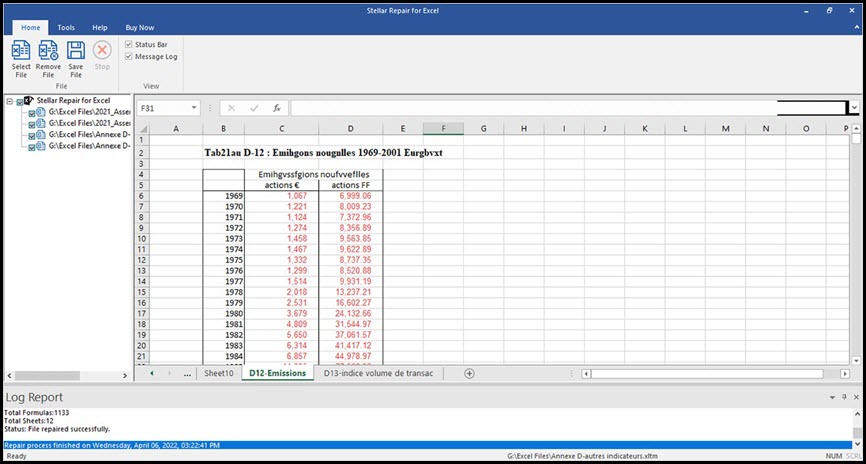Toggle the Message Log checkbox
Viewport: 866px width, 464px height.
pyautogui.click(x=129, y=56)
